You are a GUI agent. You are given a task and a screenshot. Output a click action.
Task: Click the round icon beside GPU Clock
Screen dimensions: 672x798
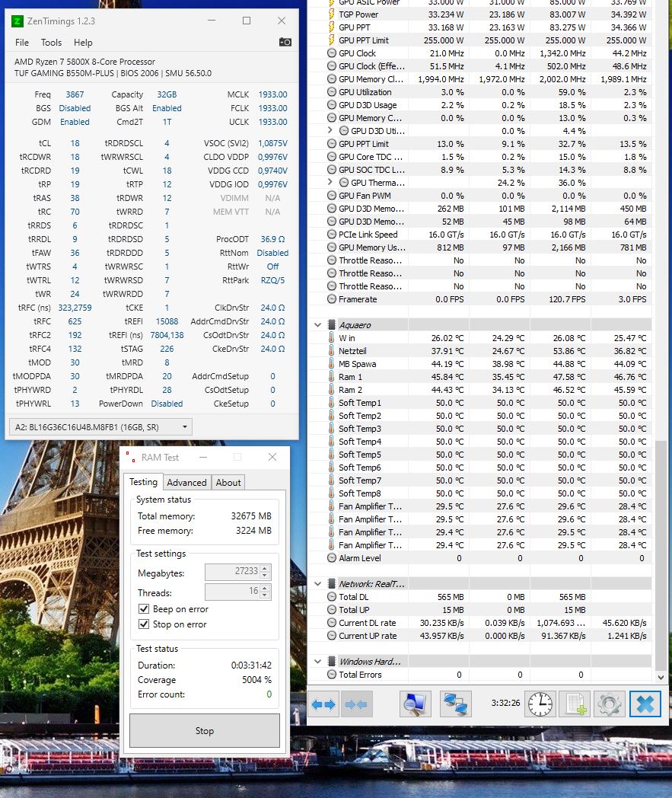point(332,53)
